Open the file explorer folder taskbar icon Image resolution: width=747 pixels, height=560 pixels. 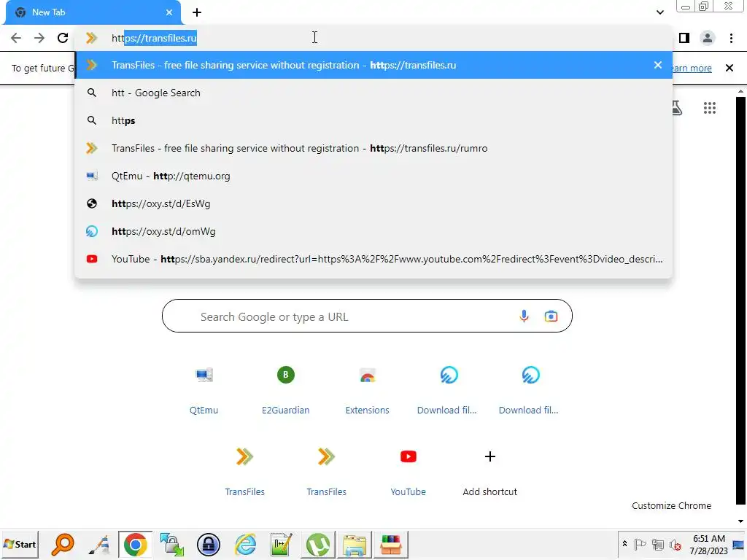click(x=354, y=545)
